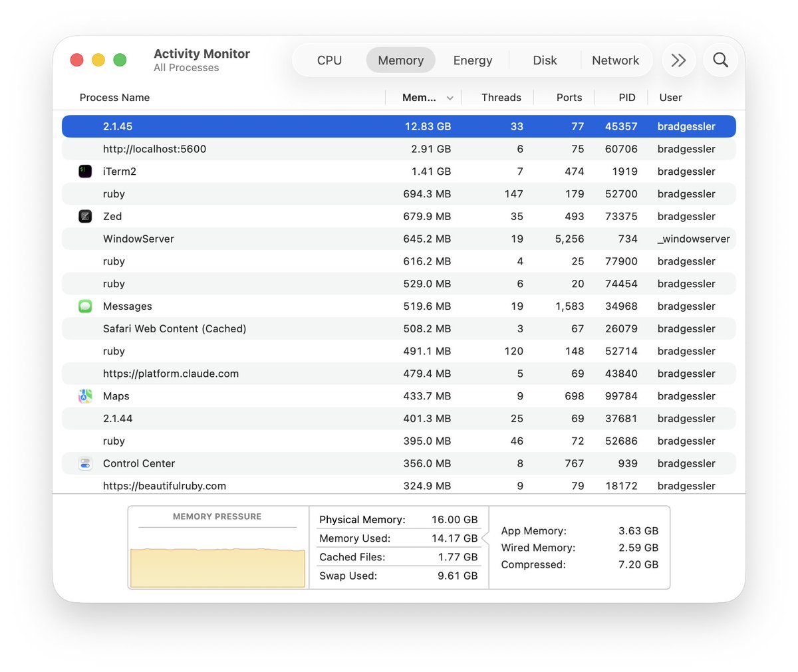The height and width of the screenshot is (672, 798).
Task: Click the 1.41 GB memory value
Action: [431, 171]
